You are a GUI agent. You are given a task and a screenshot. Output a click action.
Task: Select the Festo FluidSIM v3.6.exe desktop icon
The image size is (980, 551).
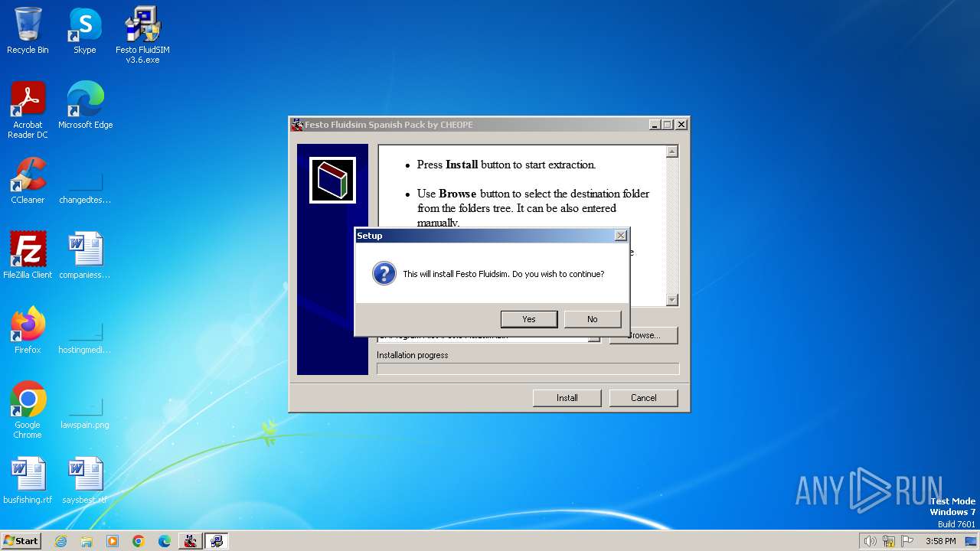point(142,34)
